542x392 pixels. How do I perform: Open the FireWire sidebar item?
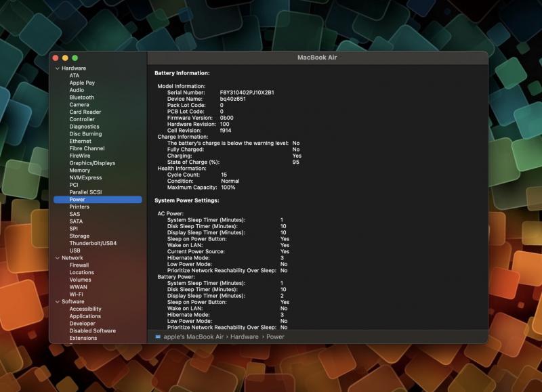80,156
